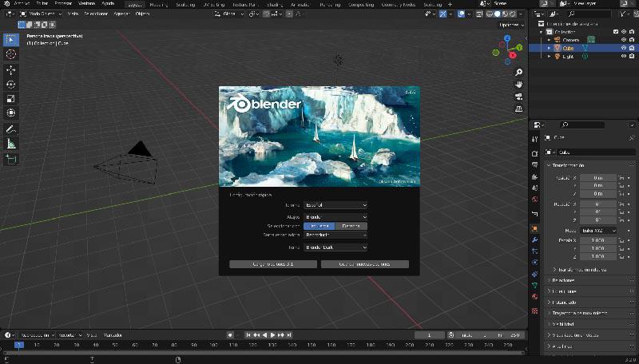Switch to the Shading workspace tab

click(274, 5)
